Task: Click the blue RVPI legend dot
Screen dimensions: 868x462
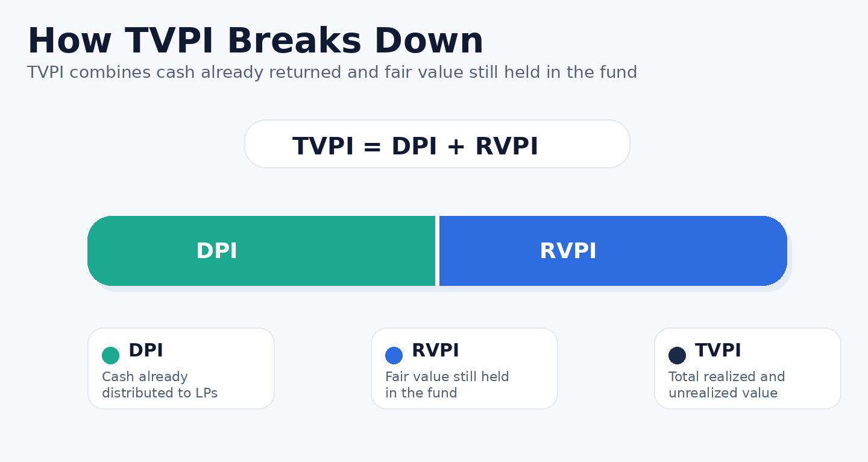Action: point(394,355)
